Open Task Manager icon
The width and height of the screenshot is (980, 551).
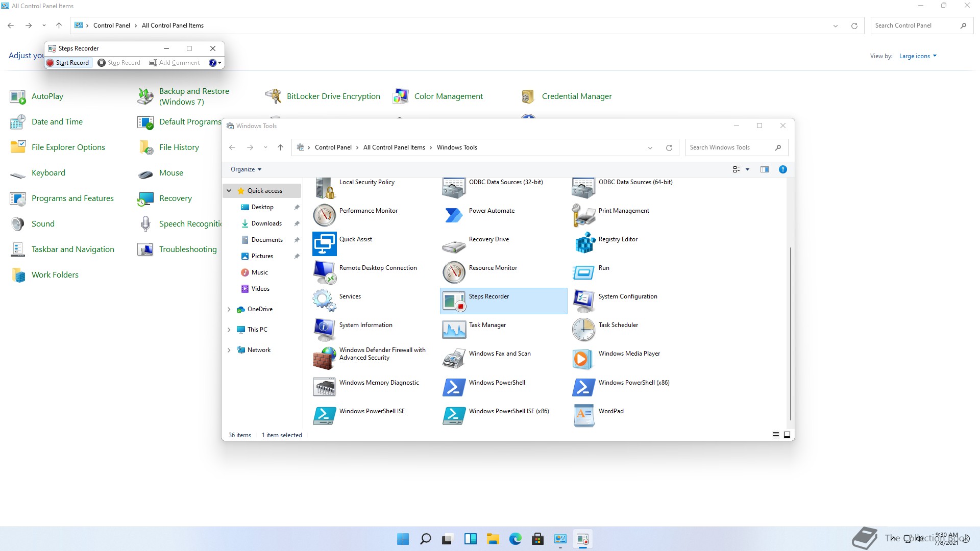coord(454,330)
